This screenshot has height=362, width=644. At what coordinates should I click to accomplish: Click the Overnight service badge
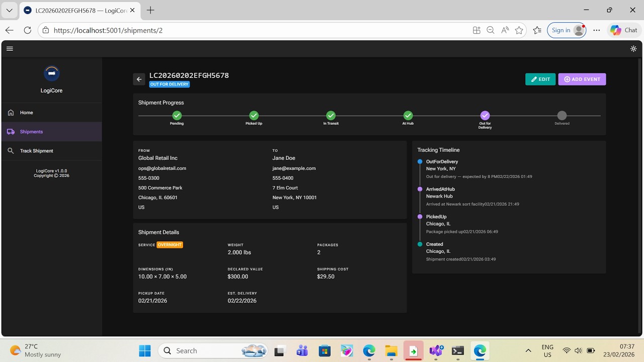point(170,245)
